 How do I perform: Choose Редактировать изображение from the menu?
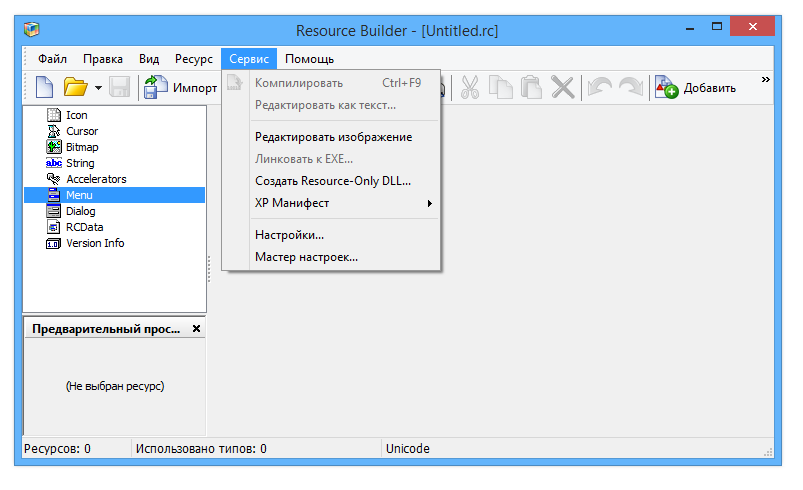click(333, 137)
